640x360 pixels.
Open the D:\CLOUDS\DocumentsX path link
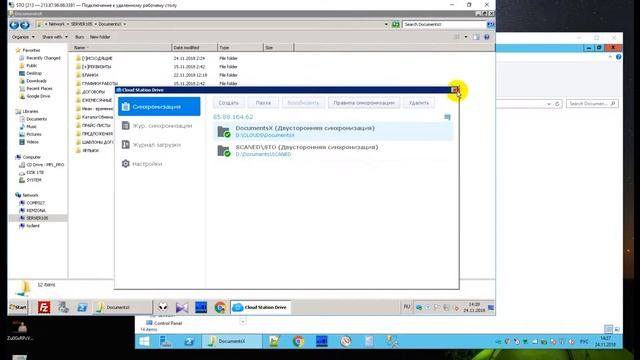tap(265, 135)
